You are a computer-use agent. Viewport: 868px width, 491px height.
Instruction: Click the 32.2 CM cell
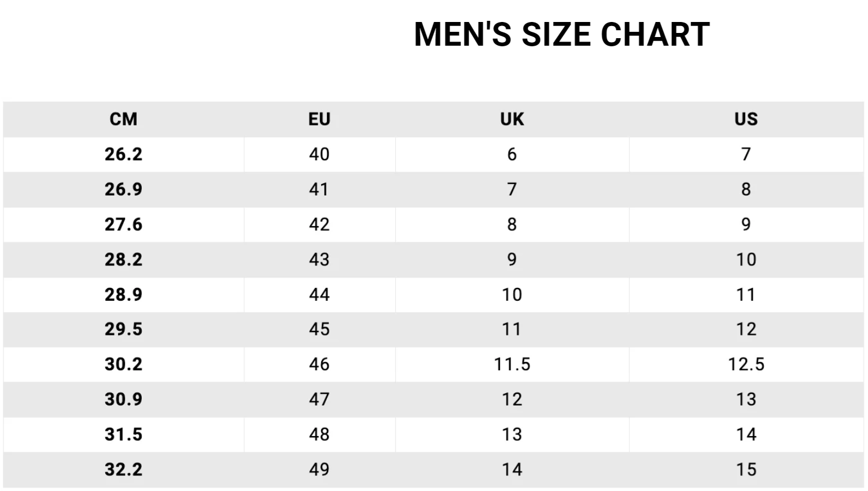[124, 469]
